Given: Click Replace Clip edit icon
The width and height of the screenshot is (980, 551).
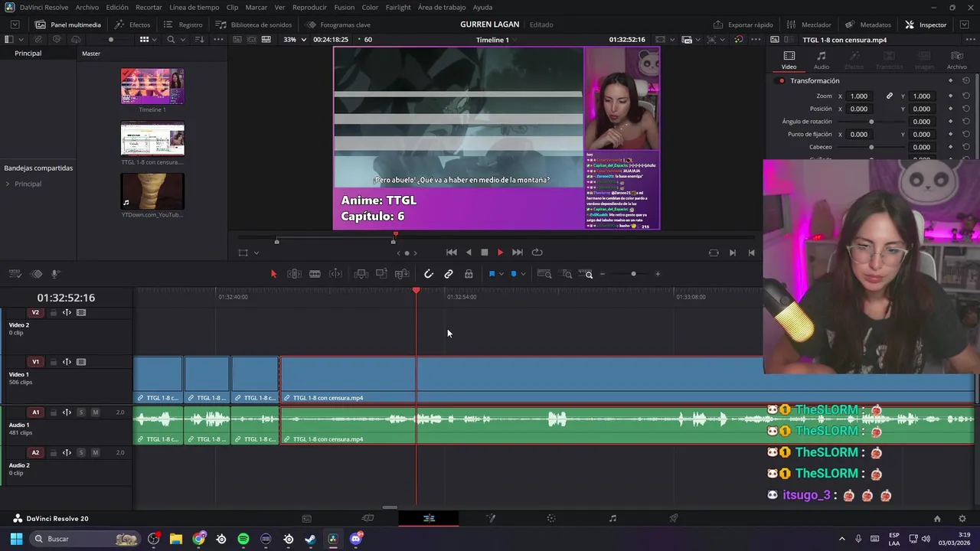Looking at the screenshot, I should point(402,274).
